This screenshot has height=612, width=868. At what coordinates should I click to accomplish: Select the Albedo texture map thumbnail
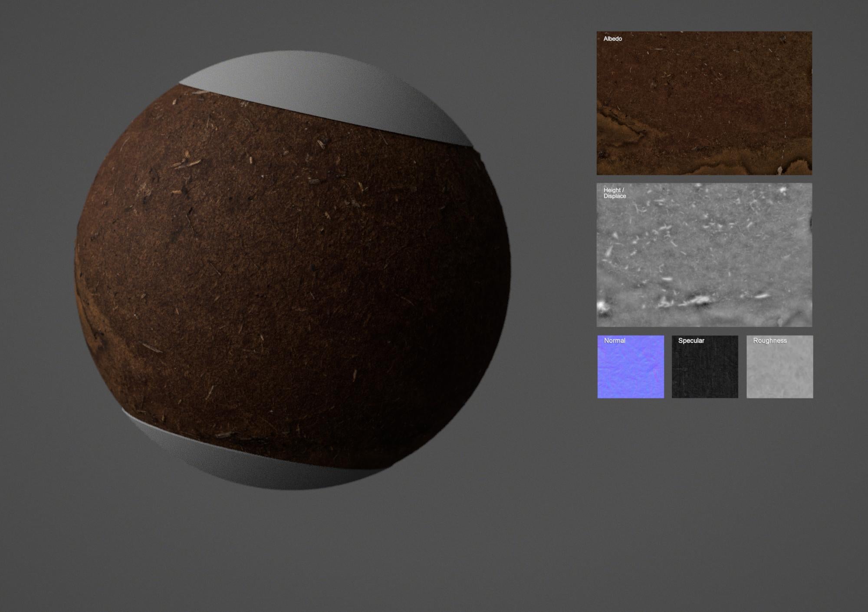(x=704, y=103)
